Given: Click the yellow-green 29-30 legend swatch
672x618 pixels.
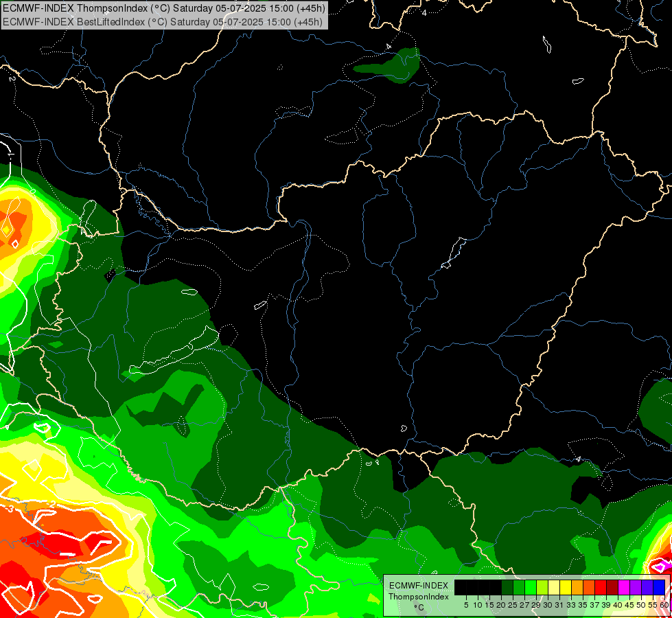Looking at the screenshot, I should point(542,588).
